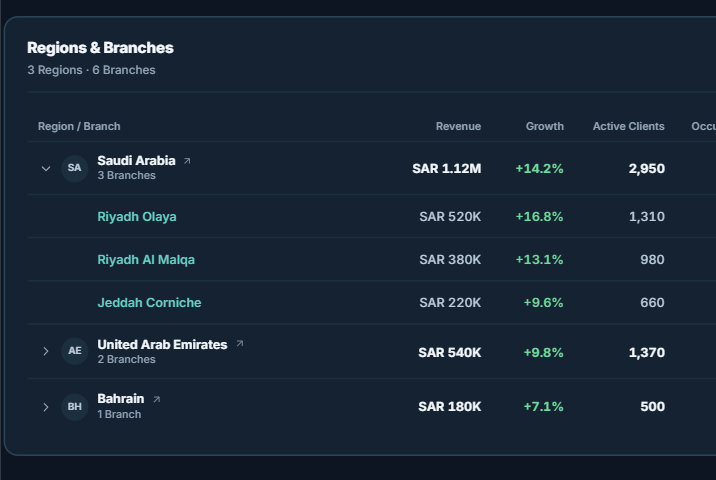This screenshot has height=480, width=716.
Task: Click the +7.1% growth value
Action: coord(543,406)
